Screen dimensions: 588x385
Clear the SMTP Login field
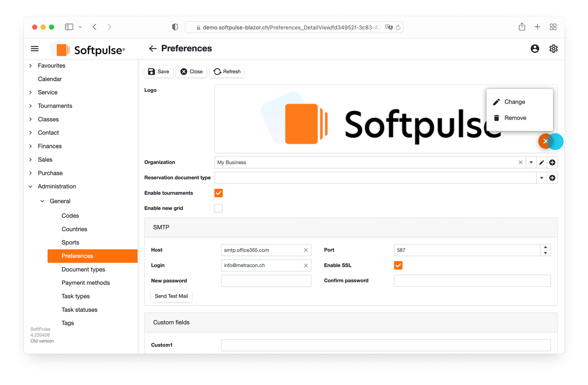coord(306,266)
